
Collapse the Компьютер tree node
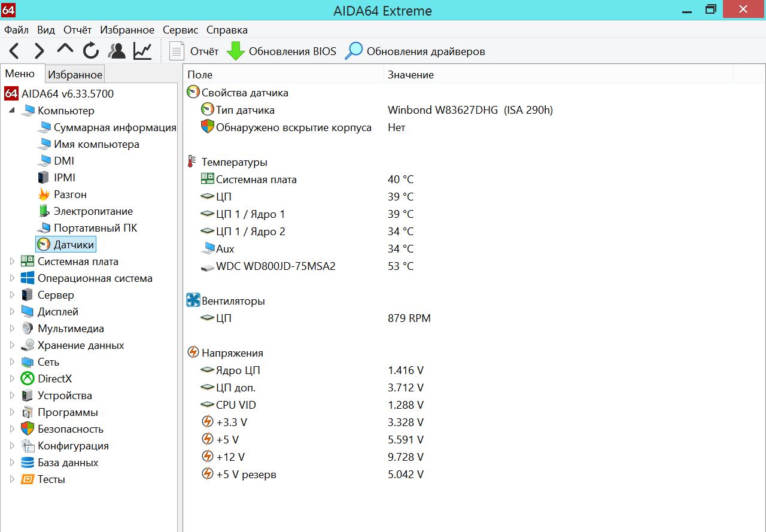click(x=12, y=111)
